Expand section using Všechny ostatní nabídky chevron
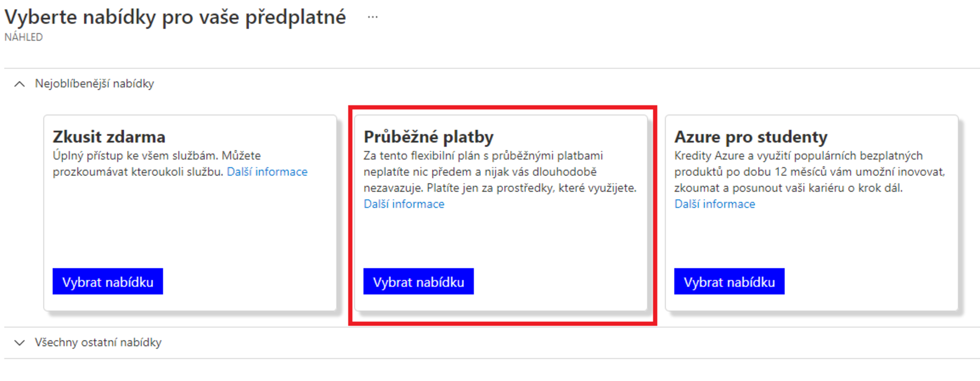The width and height of the screenshot is (980, 381). 19,343
